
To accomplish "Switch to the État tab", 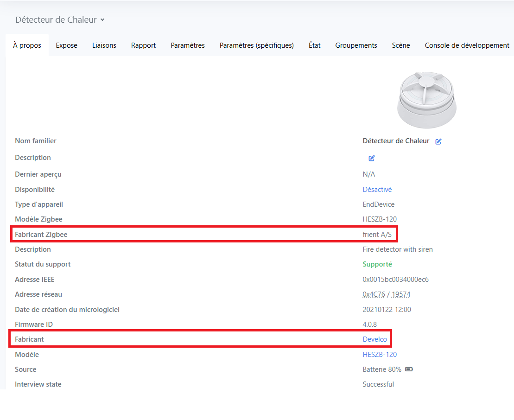I will pos(314,45).
